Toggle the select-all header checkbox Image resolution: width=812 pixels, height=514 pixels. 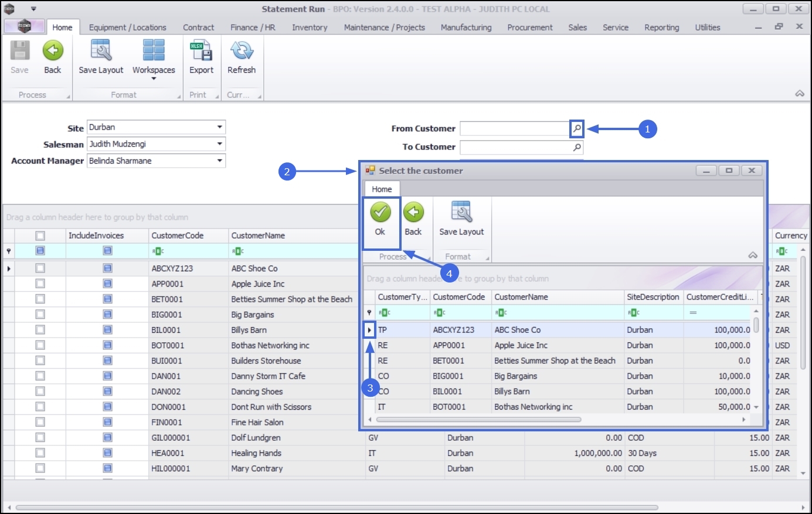40,236
